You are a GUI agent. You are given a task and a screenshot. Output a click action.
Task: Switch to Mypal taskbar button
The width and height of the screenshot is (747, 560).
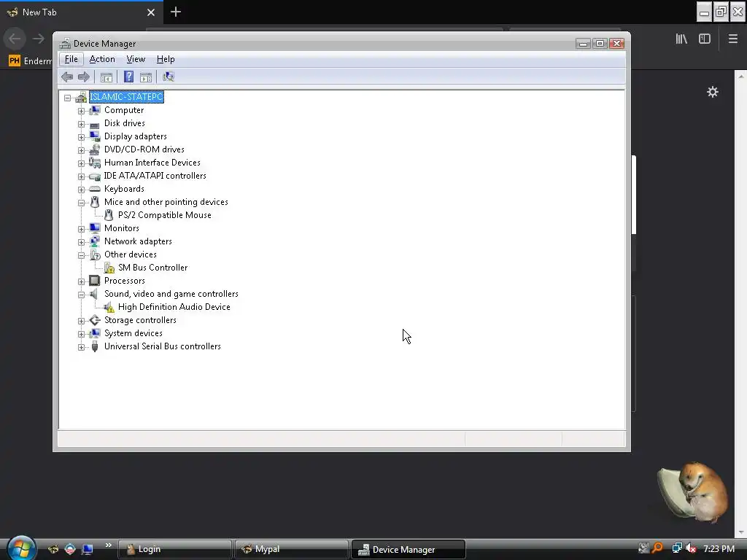pyautogui.click(x=292, y=549)
